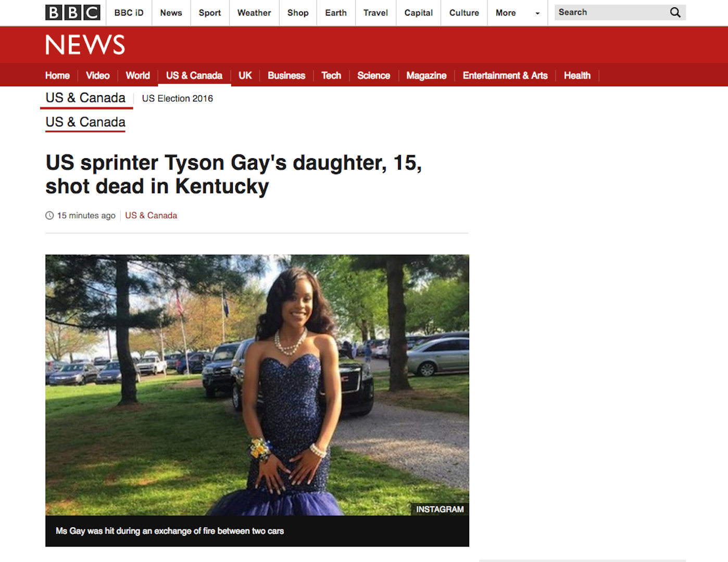The image size is (728, 562).
Task: Go to Capital section
Action: 418,12
